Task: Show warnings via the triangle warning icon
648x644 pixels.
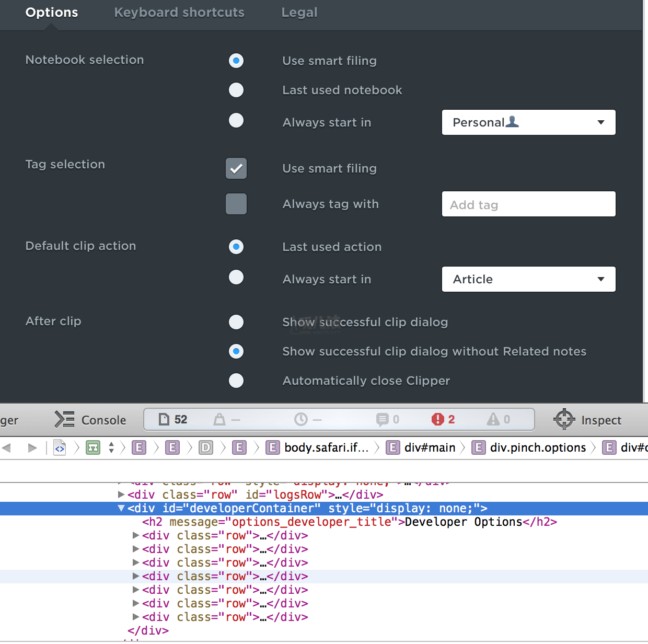Action: coord(493,419)
